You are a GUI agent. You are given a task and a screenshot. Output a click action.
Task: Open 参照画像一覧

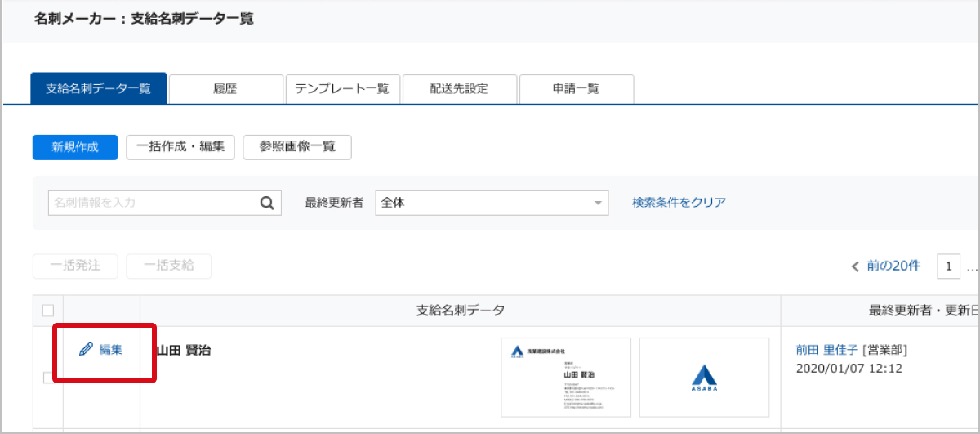(297, 147)
